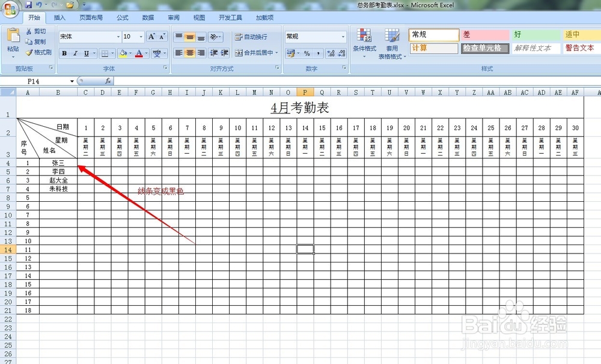Toggle 自动换行 wrap text

pyautogui.click(x=251, y=37)
